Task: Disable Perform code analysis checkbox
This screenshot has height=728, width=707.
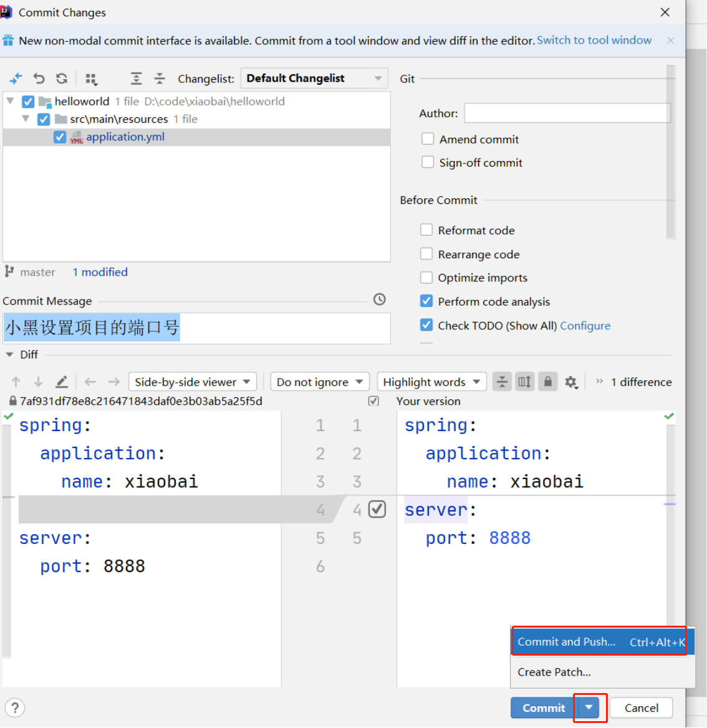Action: (426, 301)
